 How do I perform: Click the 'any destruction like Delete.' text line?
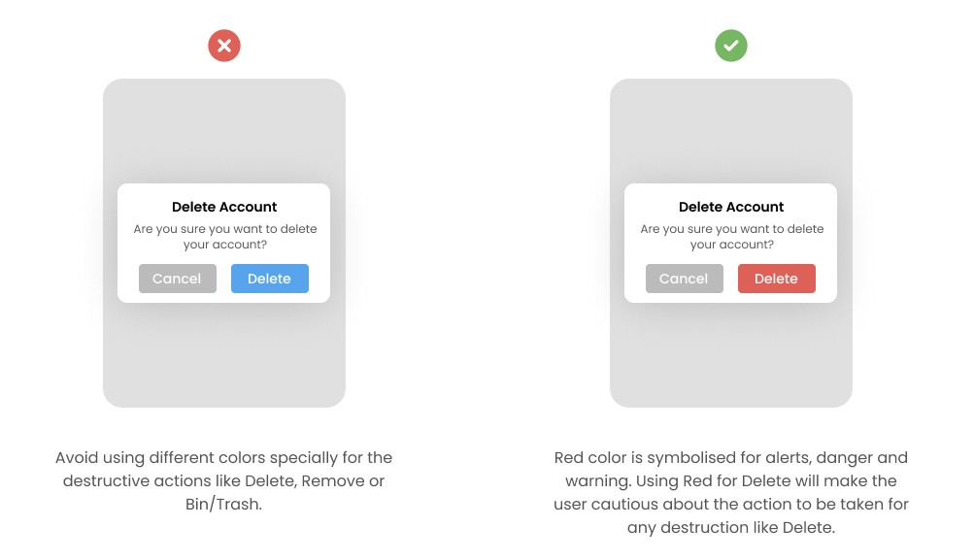(731, 528)
